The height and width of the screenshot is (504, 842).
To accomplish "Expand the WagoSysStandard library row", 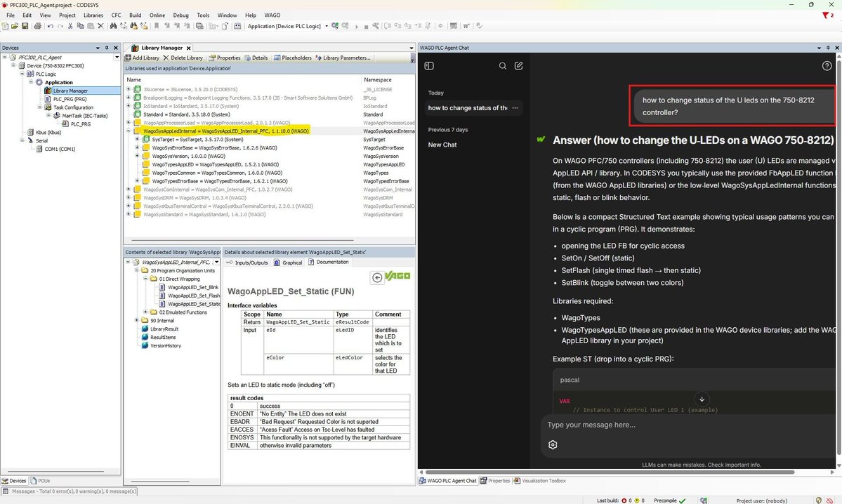I will (129, 214).
